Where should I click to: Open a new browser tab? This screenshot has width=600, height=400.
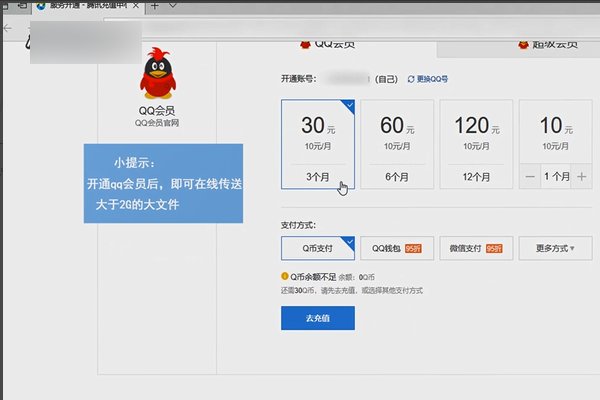[x=154, y=6]
